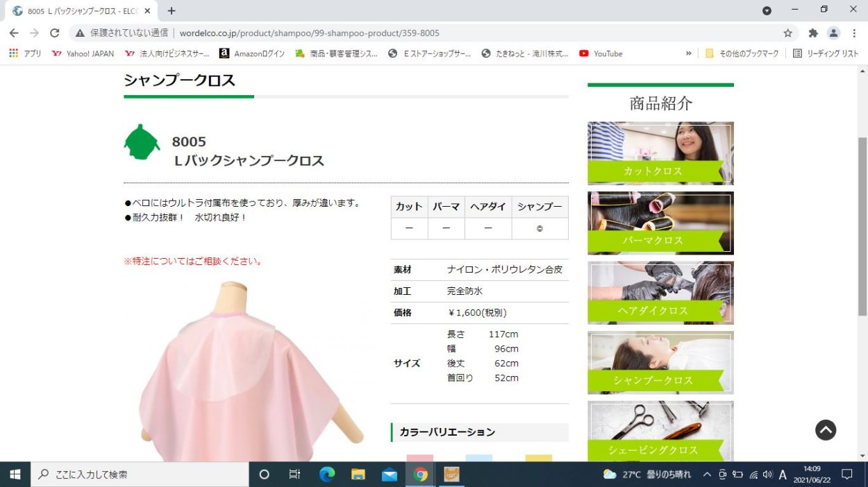Click the カット table header cell

click(x=409, y=207)
